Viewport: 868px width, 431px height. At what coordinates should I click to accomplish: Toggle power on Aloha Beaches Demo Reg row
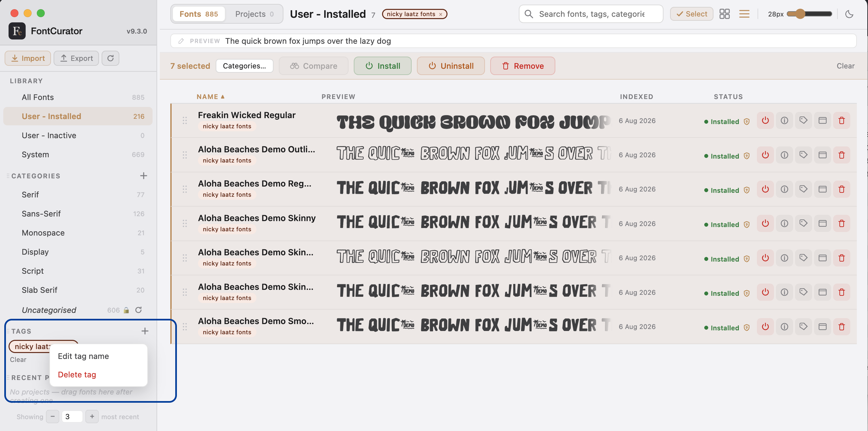click(x=765, y=189)
